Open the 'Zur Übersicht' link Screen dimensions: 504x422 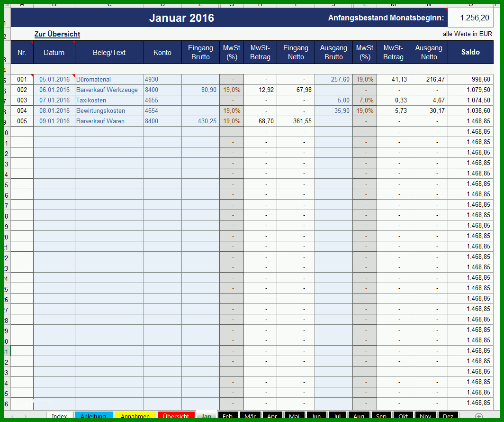coord(57,34)
